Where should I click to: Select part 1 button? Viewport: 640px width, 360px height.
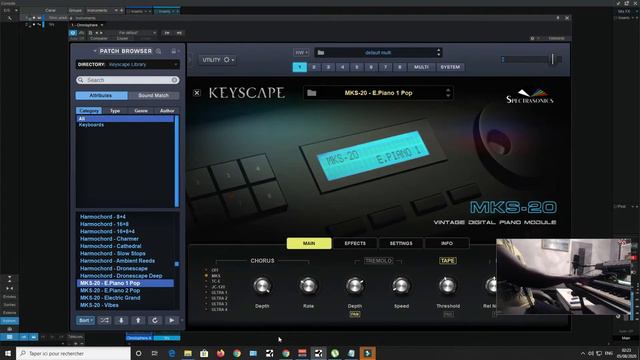(300, 67)
